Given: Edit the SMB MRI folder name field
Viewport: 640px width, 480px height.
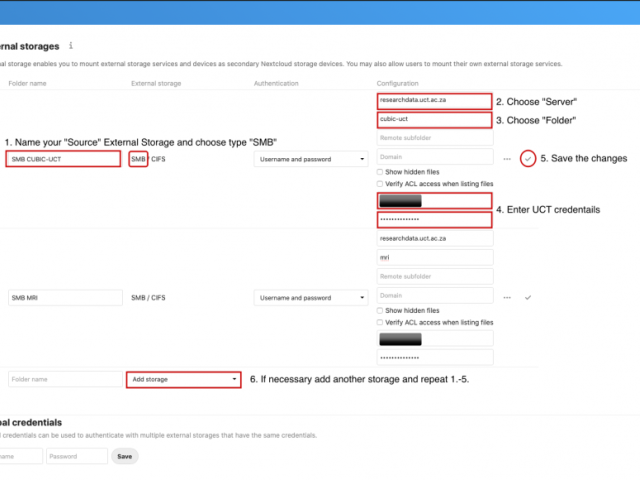Looking at the screenshot, I should tap(65, 298).
